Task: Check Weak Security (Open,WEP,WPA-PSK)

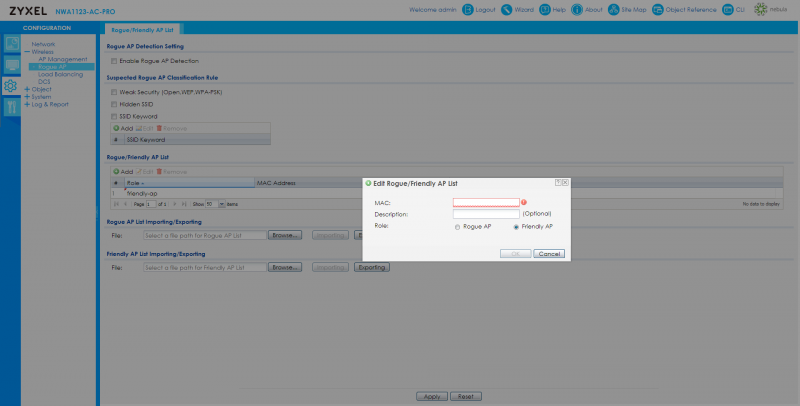Action: click(x=114, y=92)
